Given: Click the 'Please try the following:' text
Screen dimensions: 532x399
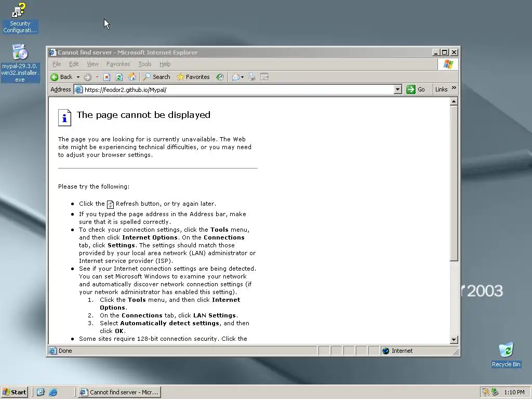Looking at the screenshot, I should tap(94, 187).
